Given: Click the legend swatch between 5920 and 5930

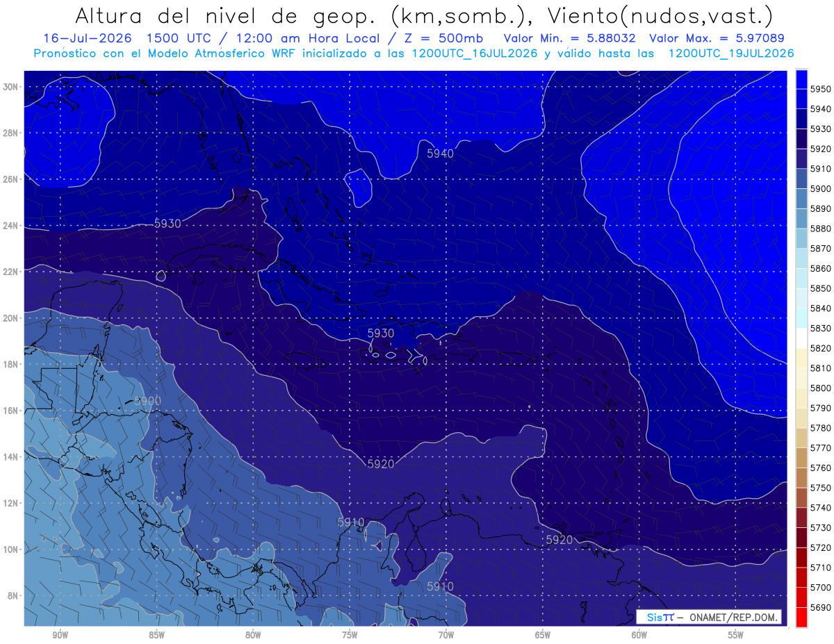Looking at the screenshot, I should pos(801,139).
